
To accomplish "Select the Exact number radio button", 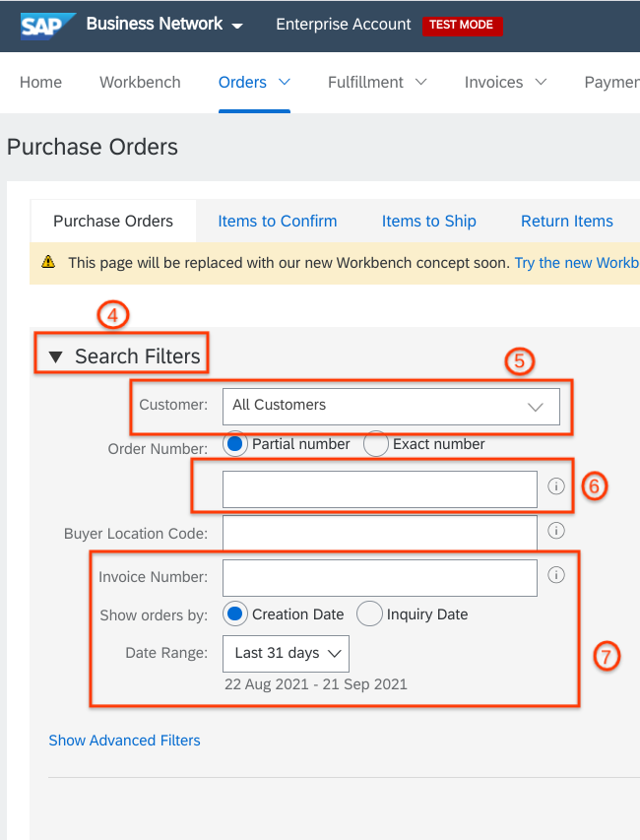I will pos(375,444).
